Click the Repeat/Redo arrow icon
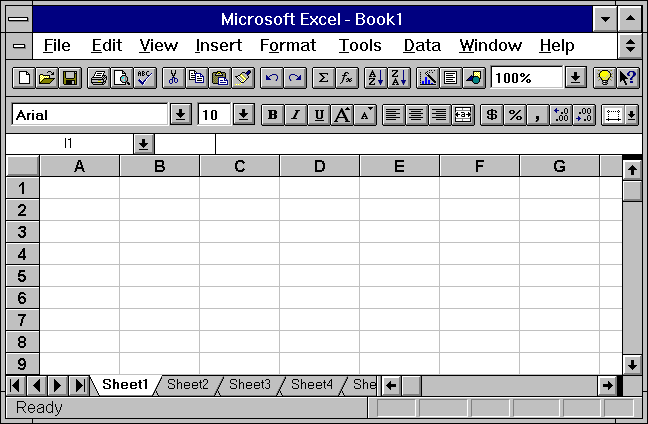The width and height of the screenshot is (648, 424). pyautogui.click(x=295, y=78)
